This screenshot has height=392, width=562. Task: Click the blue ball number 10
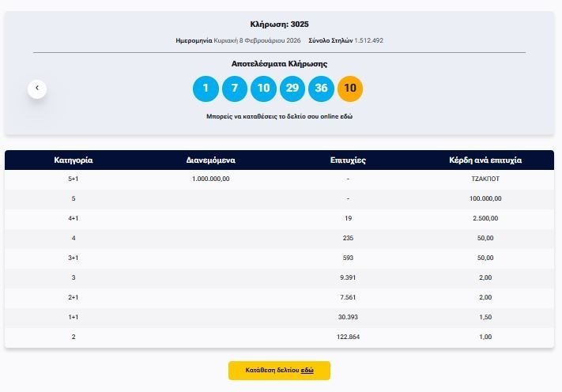[x=263, y=89]
